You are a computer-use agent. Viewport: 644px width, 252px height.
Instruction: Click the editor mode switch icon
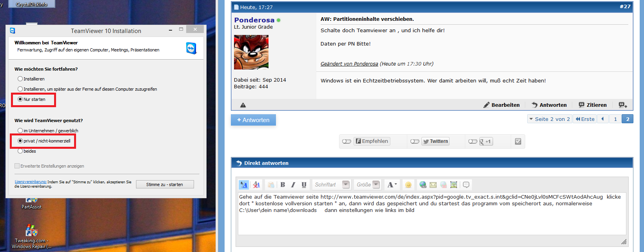click(244, 184)
